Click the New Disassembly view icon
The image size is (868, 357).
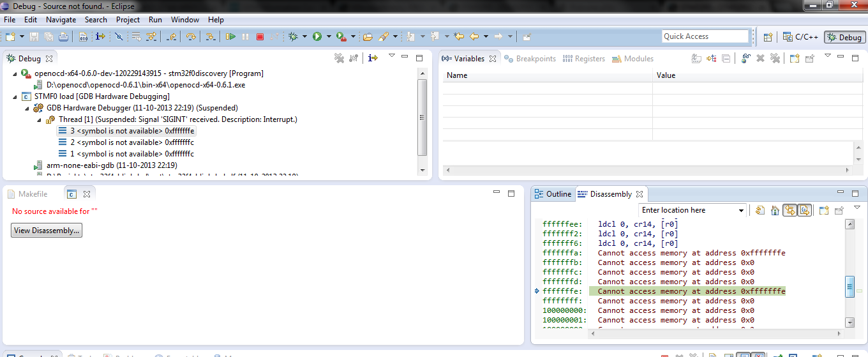click(823, 210)
